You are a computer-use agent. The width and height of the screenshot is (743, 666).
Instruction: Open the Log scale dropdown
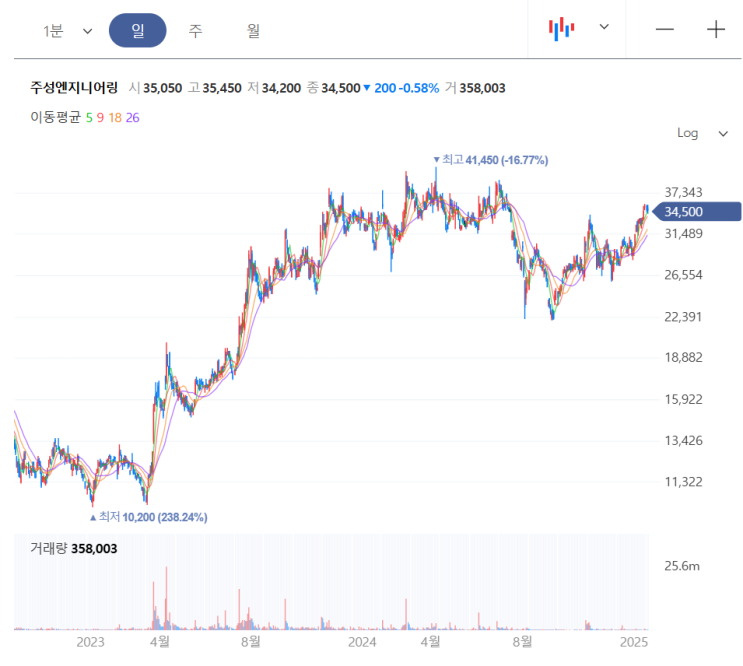703,133
